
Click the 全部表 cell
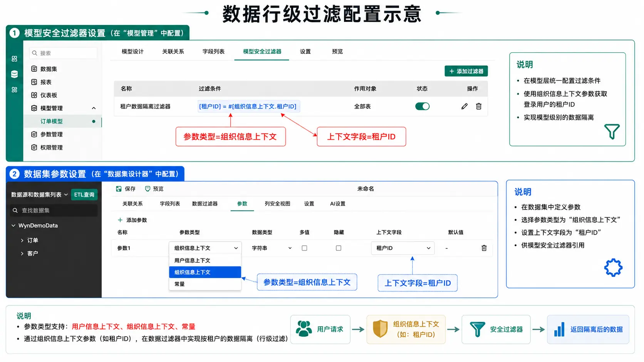tap(362, 107)
